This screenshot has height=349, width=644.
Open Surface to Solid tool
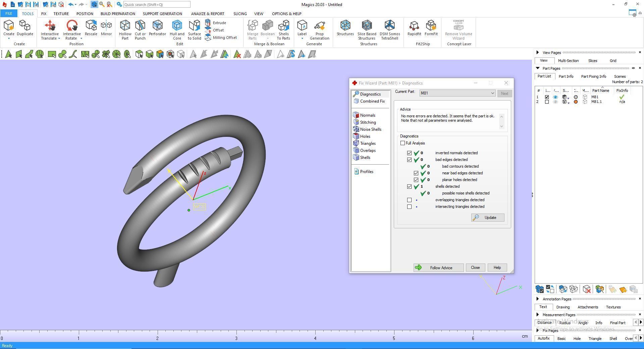[x=194, y=30]
